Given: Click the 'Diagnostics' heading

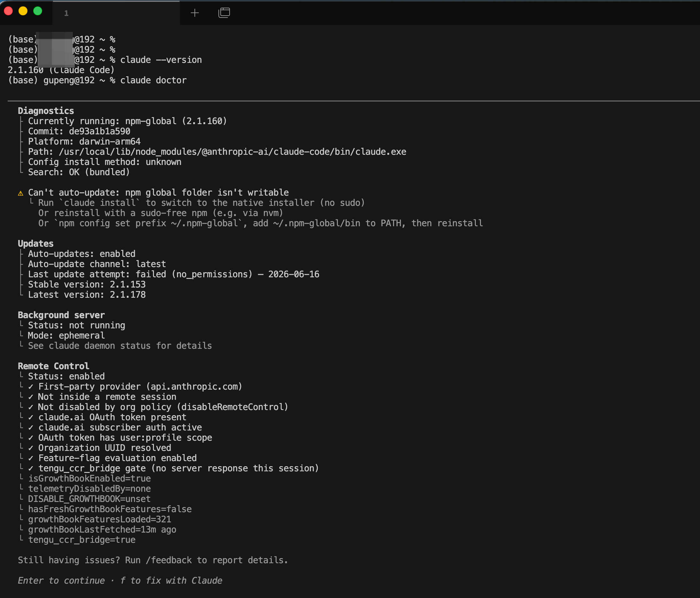Looking at the screenshot, I should (x=46, y=111).
